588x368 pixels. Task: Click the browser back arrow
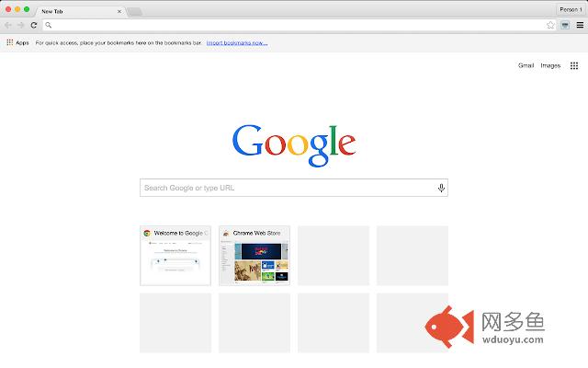pyautogui.click(x=8, y=25)
